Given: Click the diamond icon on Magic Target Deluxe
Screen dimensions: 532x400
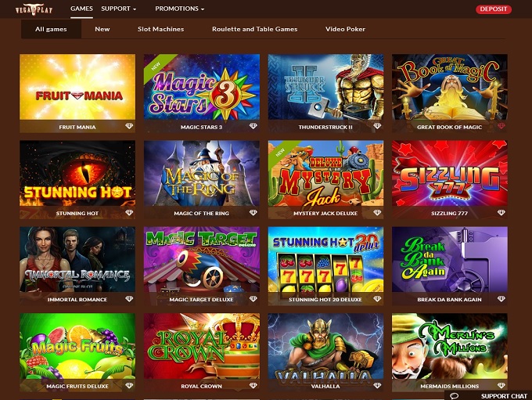Looking at the screenshot, I should coord(253,299).
